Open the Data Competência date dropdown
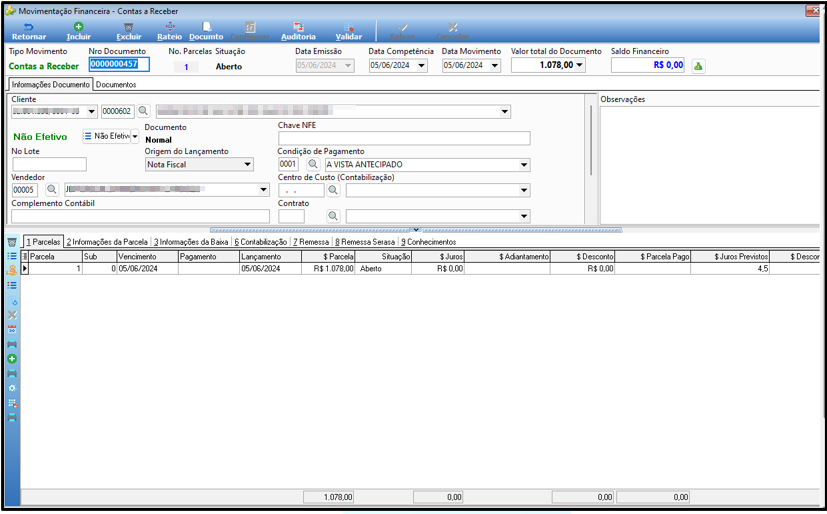 (x=421, y=65)
